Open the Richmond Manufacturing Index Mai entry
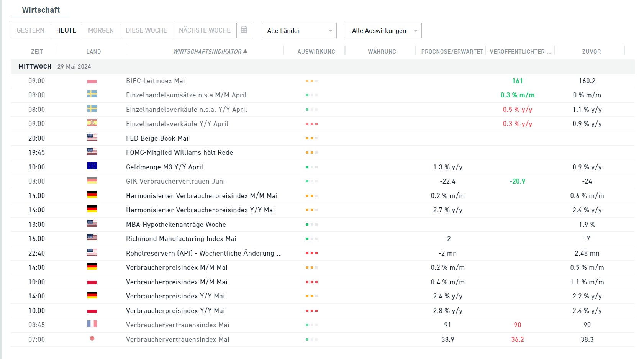The width and height of the screenshot is (644, 359). coord(181,239)
